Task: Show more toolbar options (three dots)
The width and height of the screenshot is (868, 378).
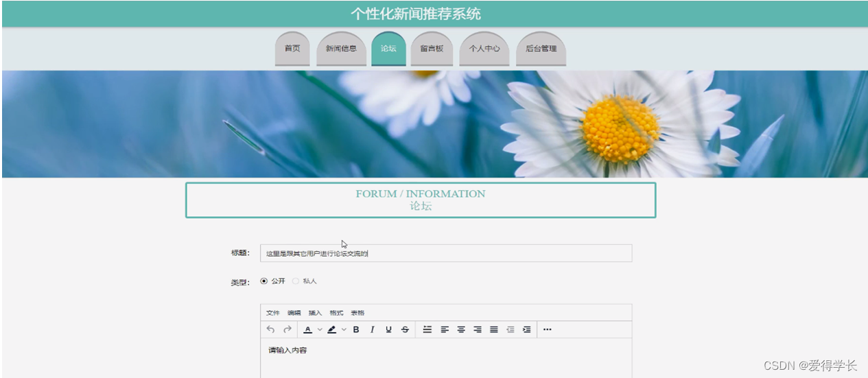Action: click(x=547, y=329)
